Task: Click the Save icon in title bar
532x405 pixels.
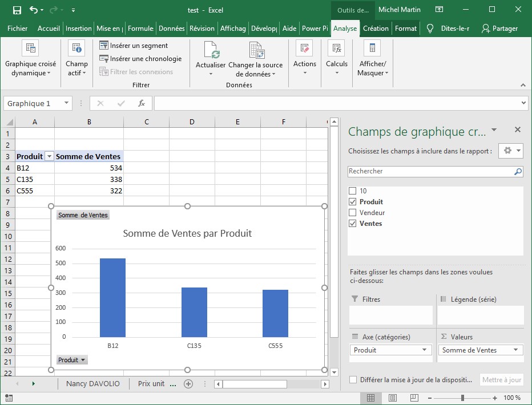Action: 17,10
